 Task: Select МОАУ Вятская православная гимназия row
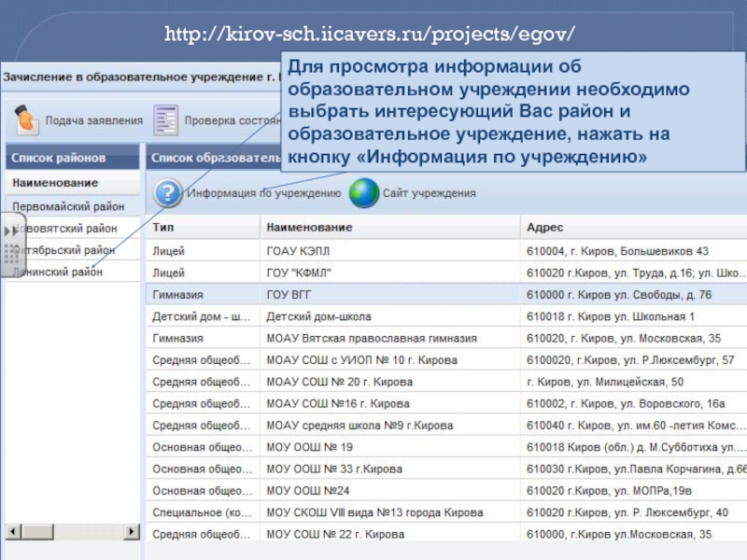pyautogui.click(x=446, y=338)
